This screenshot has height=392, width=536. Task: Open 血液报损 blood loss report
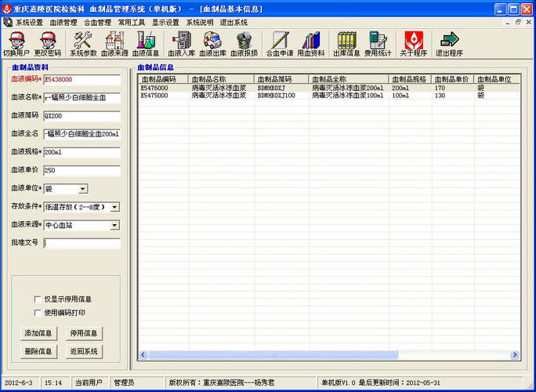point(244,44)
